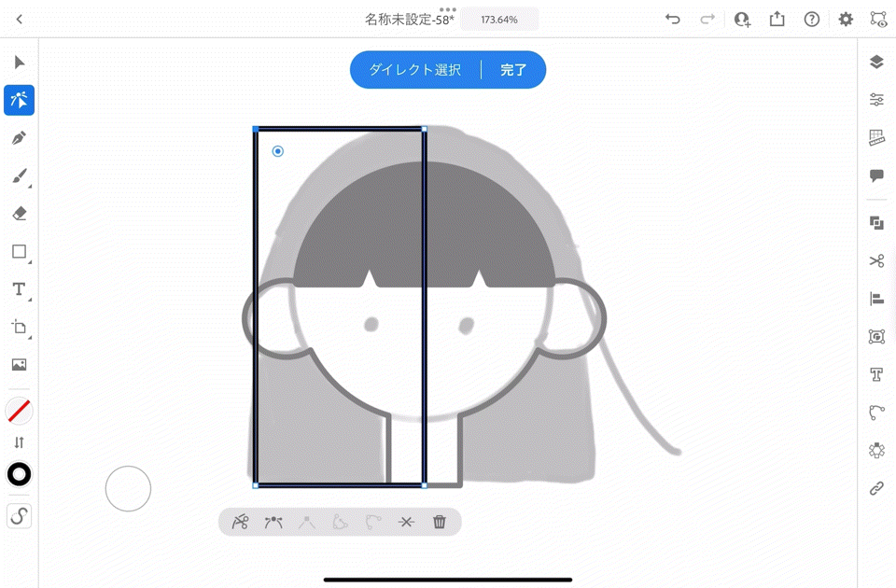
Task: Select the top-left anchor point of rectangle
Action: point(256,129)
